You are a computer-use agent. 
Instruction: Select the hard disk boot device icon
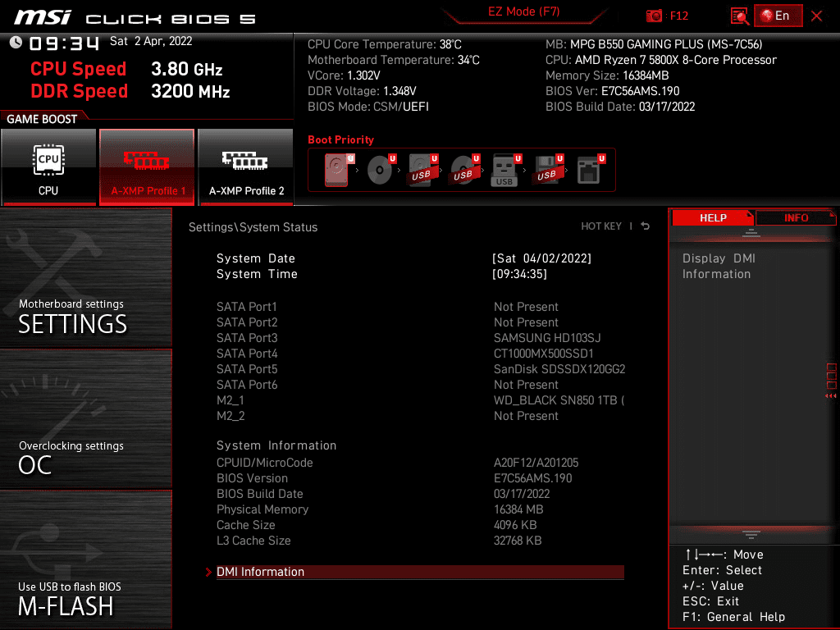point(339,170)
